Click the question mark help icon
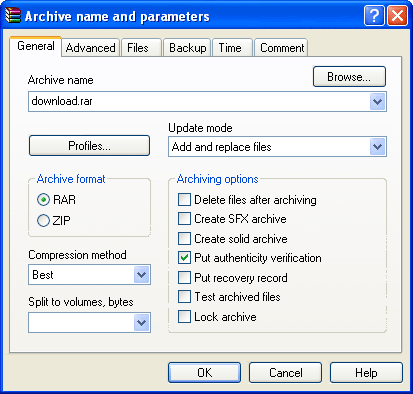The width and height of the screenshot is (413, 394). [x=374, y=15]
